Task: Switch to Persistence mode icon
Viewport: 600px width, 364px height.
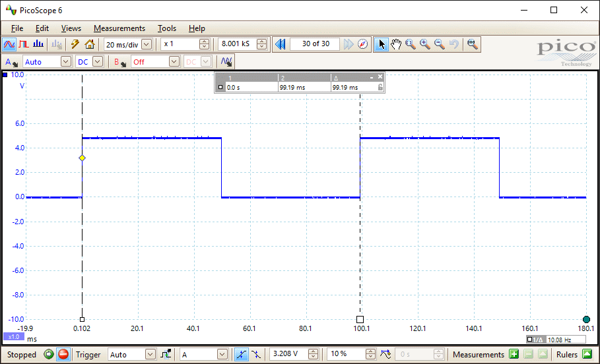Action: tap(24, 44)
